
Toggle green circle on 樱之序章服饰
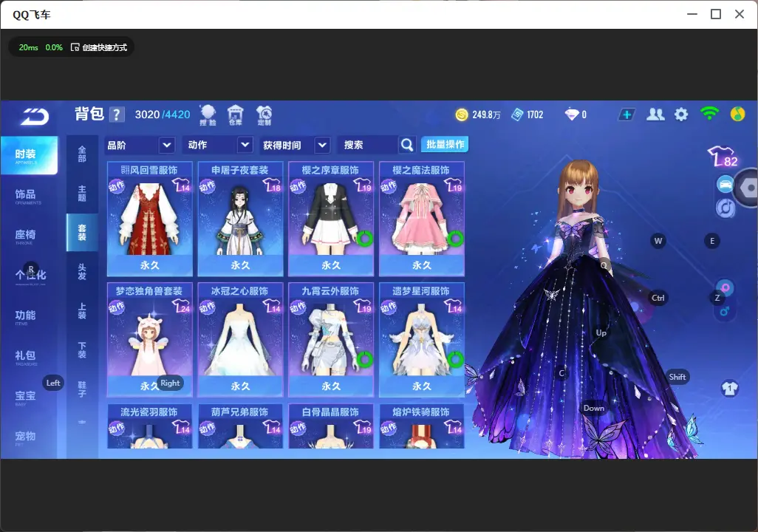[365, 238]
